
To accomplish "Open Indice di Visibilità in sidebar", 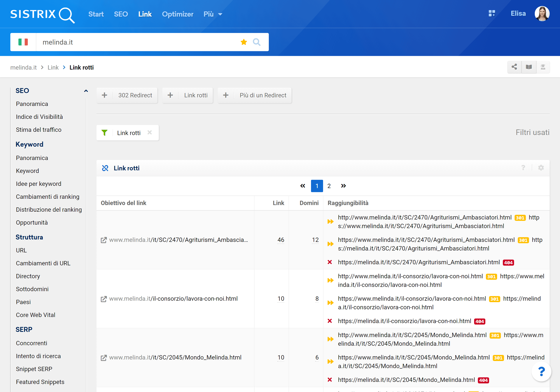I will pyautogui.click(x=39, y=117).
